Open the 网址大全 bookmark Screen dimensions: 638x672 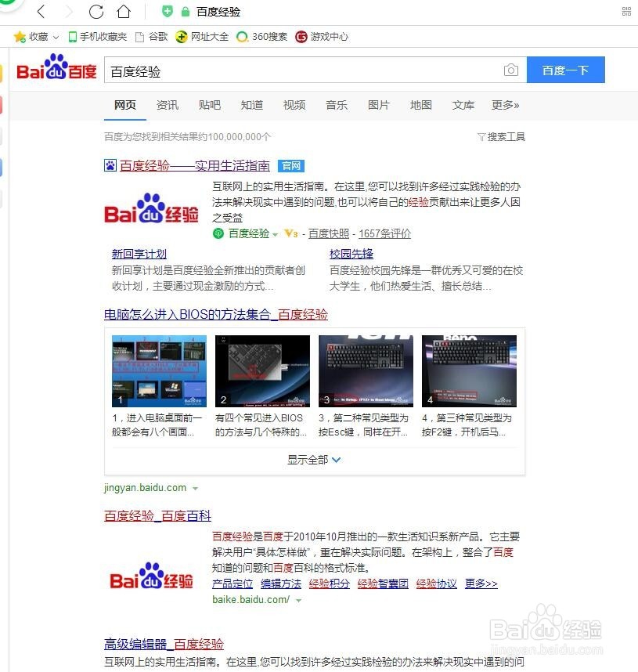click(202, 37)
